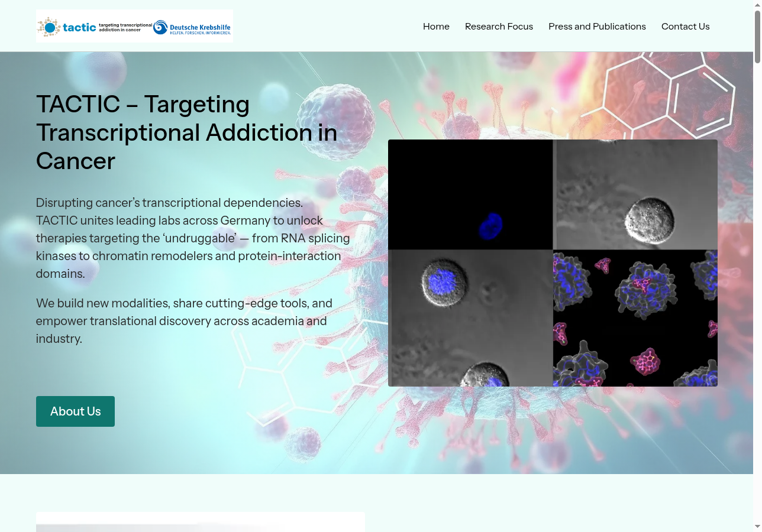Click the Deutsche Krebshilfe logo
Viewport: 762px width, 532px height.
coord(192,27)
